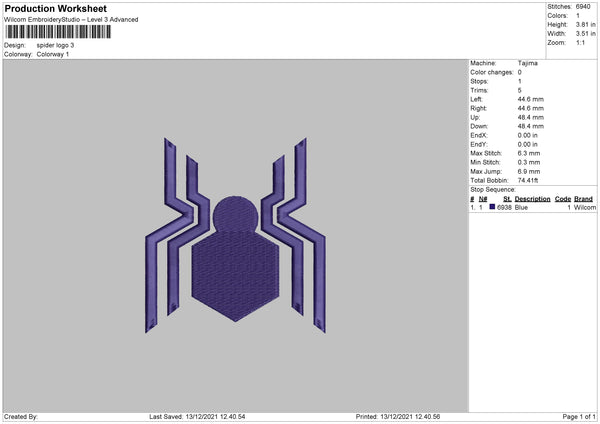Click the blue thread color swatch

tap(492, 207)
